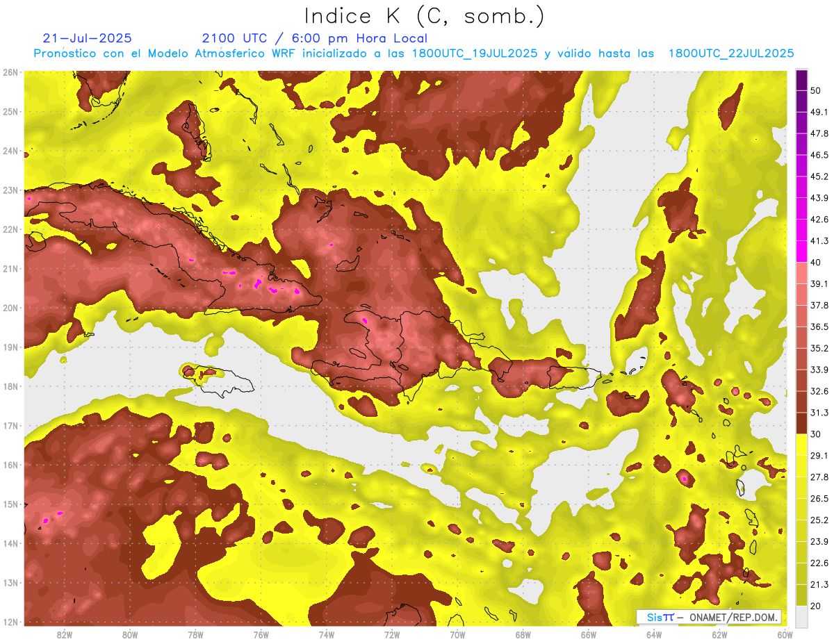Click the longitude label "78W"
The image size is (834, 644).
tap(195, 634)
